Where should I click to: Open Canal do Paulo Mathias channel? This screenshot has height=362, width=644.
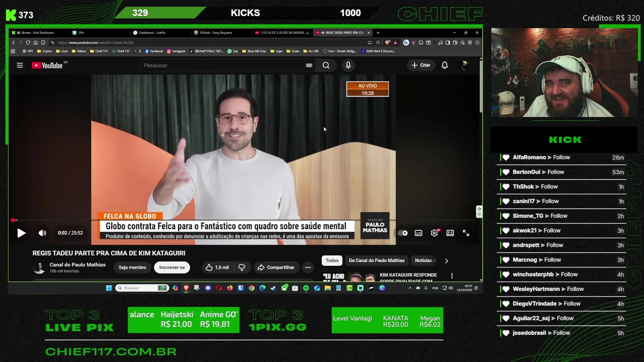pyautogui.click(x=77, y=264)
